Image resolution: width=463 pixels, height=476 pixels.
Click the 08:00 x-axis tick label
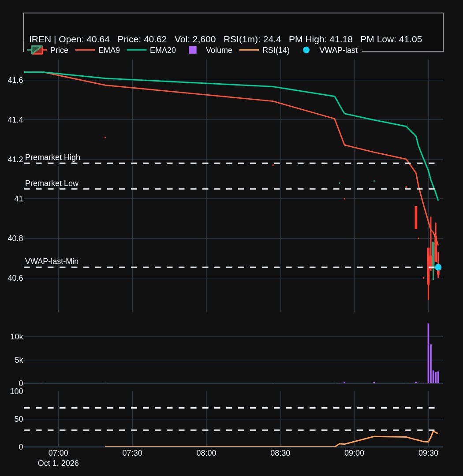(x=206, y=453)
